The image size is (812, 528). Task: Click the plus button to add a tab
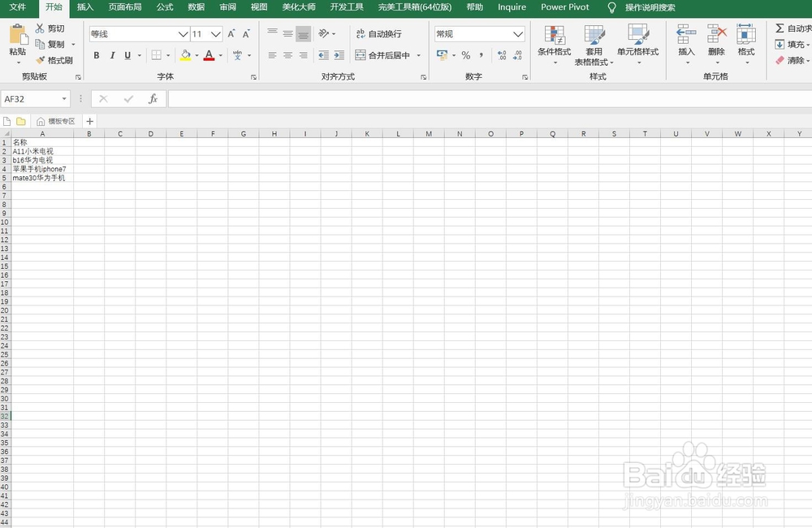89,121
